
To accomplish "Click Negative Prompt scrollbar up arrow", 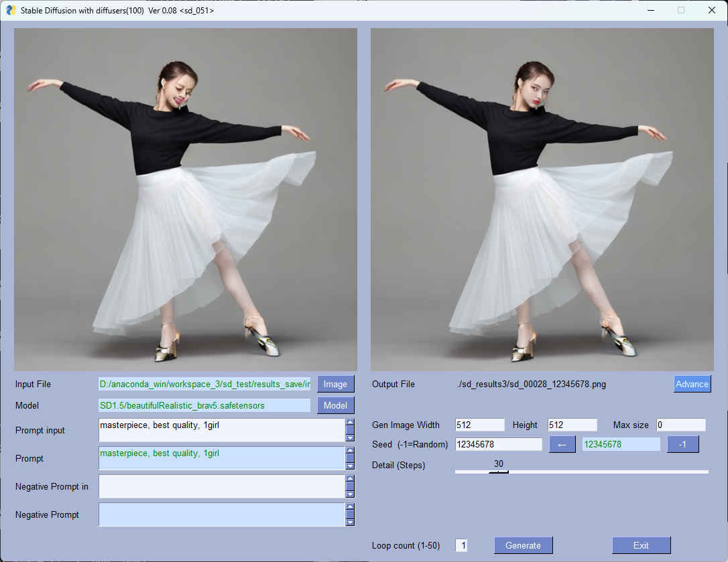I will pos(349,507).
